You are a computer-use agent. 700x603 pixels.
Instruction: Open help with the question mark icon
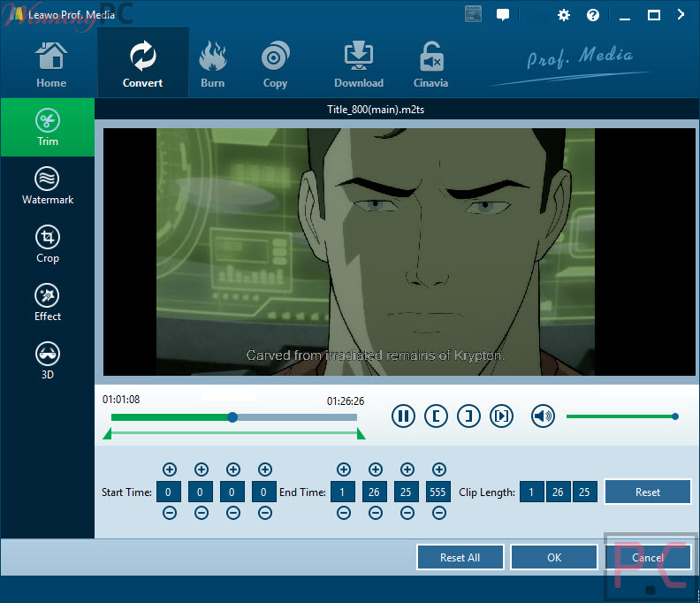[592, 16]
